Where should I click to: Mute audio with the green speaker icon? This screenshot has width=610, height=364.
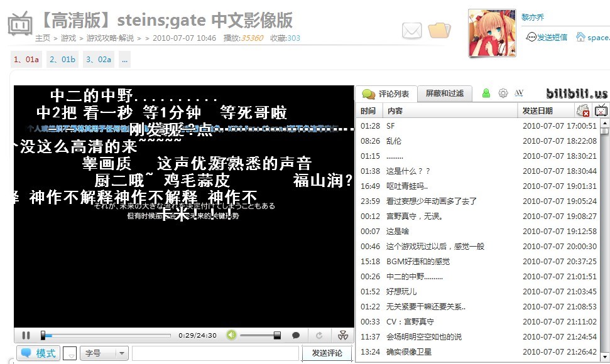231,335
